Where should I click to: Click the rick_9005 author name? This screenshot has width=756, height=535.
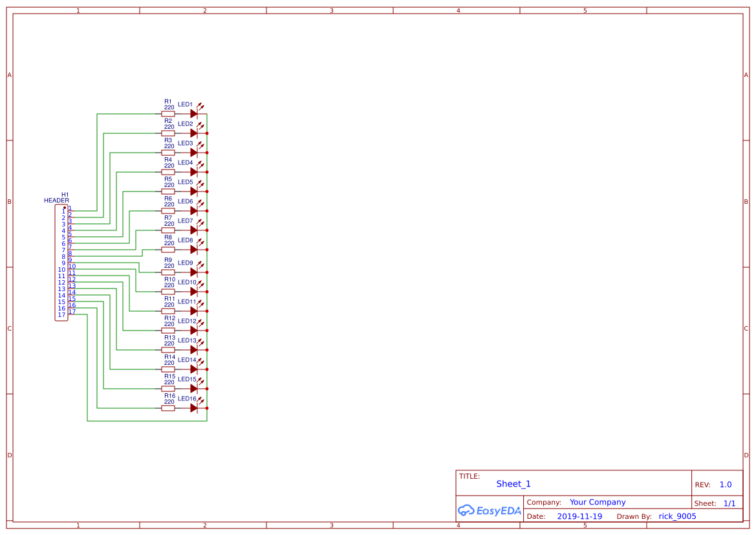pos(676,516)
